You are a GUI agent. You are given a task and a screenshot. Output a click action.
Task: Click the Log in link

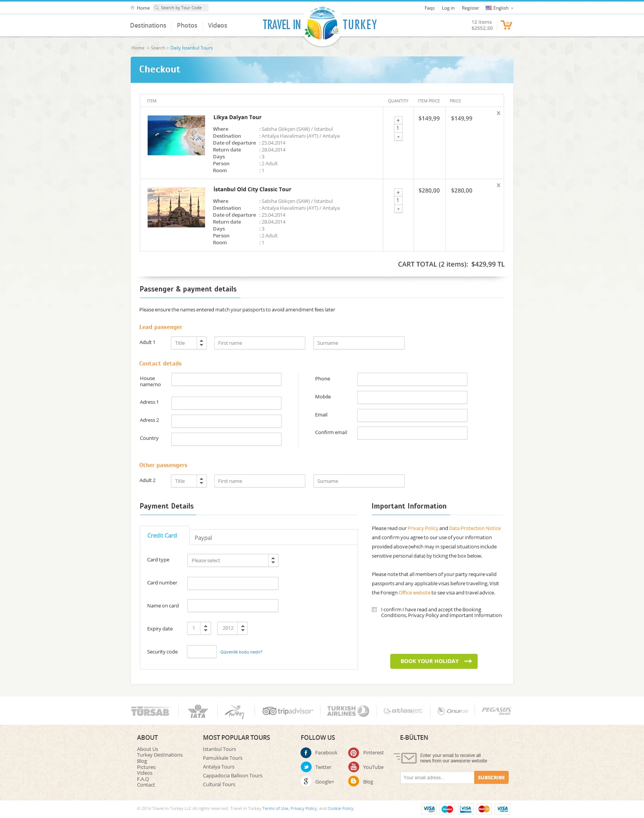[x=448, y=8]
